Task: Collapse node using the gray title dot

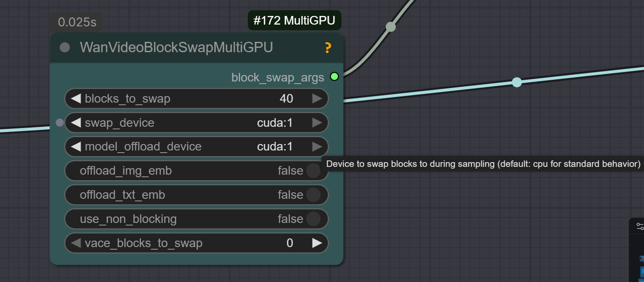Action: click(x=65, y=47)
